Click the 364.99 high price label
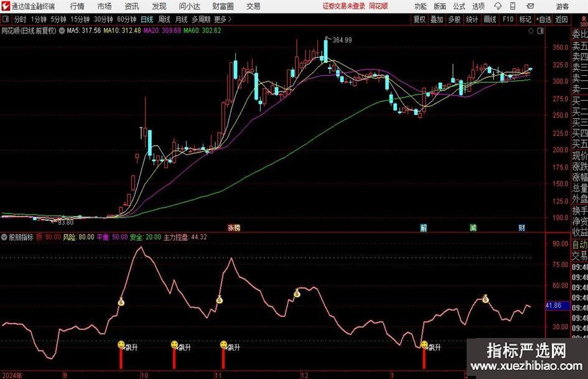588x379 pixels. 342,40
